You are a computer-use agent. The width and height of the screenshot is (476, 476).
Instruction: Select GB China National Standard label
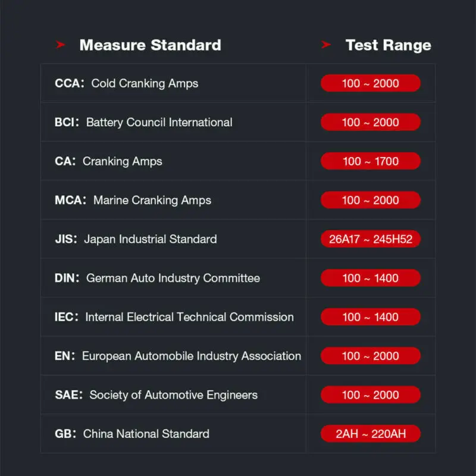pos(131,434)
